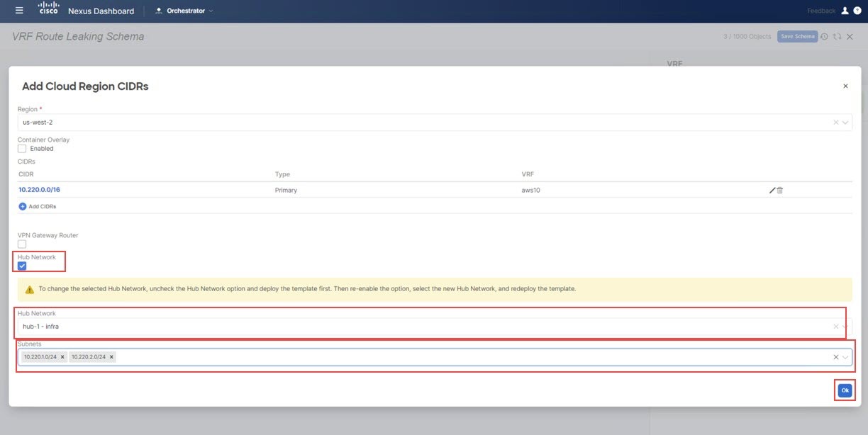Click the Ok button
This screenshot has height=435, width=868.
coord(845,390)
